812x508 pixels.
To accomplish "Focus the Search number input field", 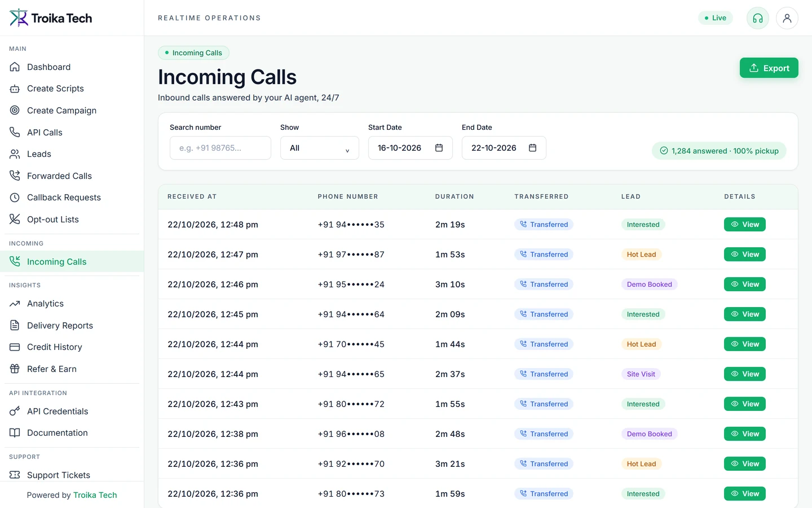I will pyautogui.click(x=220, y=148).
